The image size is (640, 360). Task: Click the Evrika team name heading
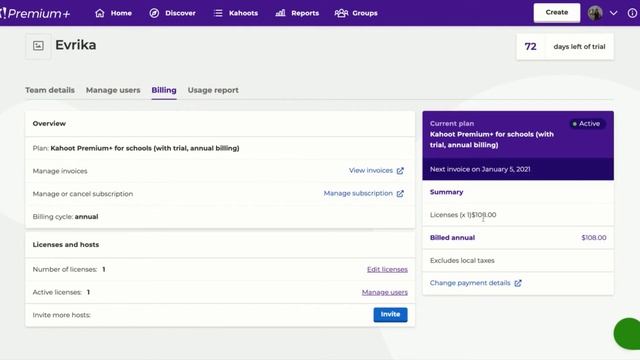click(x=76, y=45)
